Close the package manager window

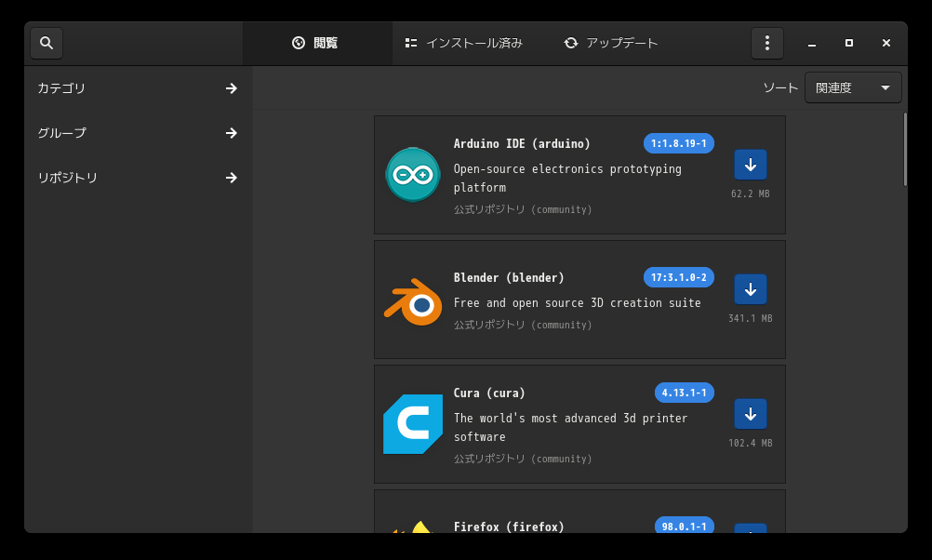pos(886,43)
